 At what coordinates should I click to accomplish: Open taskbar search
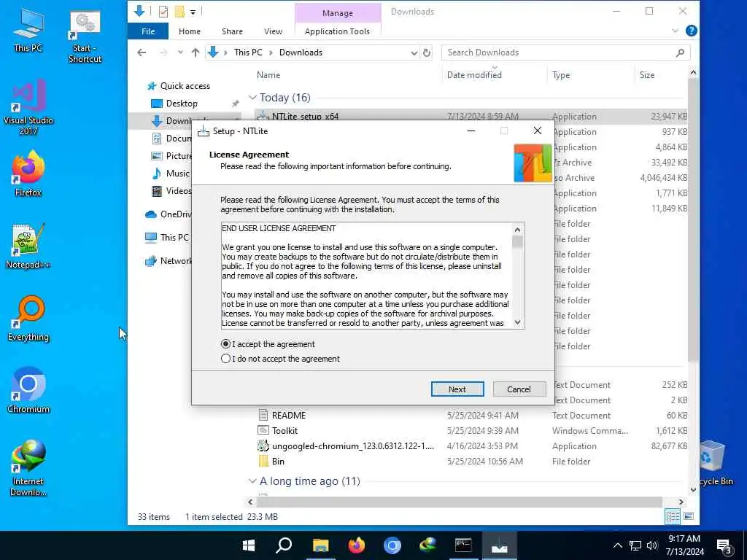click(284, 545)
